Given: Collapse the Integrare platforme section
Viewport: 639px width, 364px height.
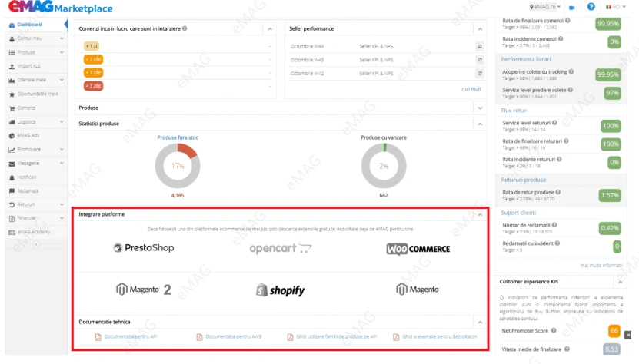Looking at the screenshot, I should (480, 214).
